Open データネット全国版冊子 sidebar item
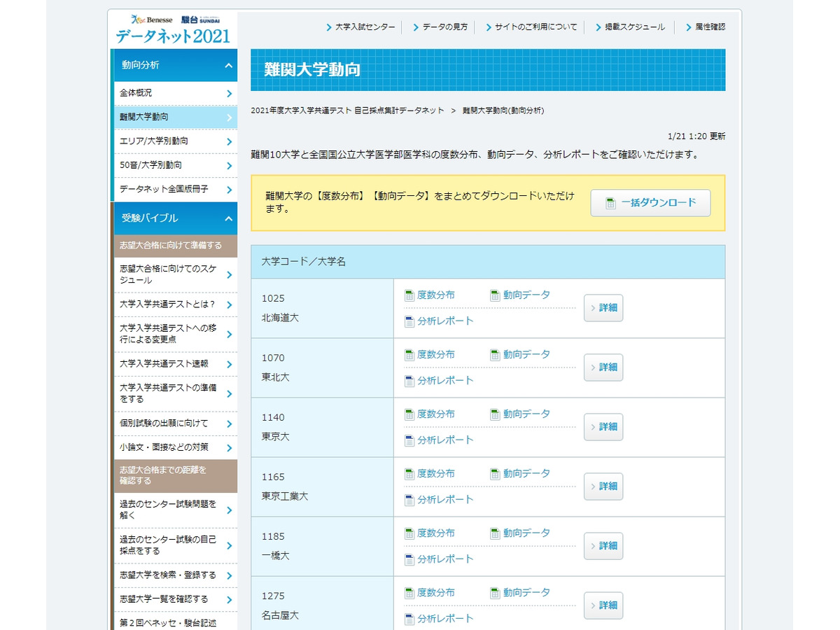The width and height of the screenshot is (840, 630). point(176,190)
